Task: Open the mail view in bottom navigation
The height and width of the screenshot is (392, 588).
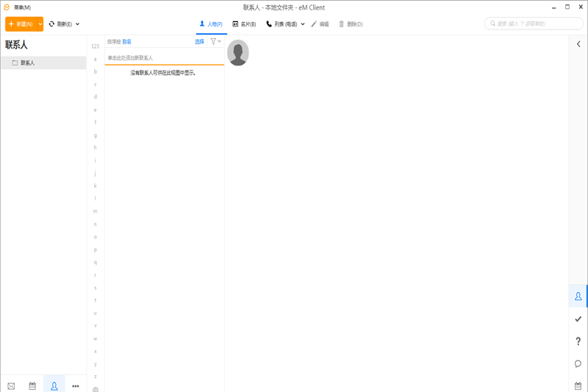Action: point(11,386)
